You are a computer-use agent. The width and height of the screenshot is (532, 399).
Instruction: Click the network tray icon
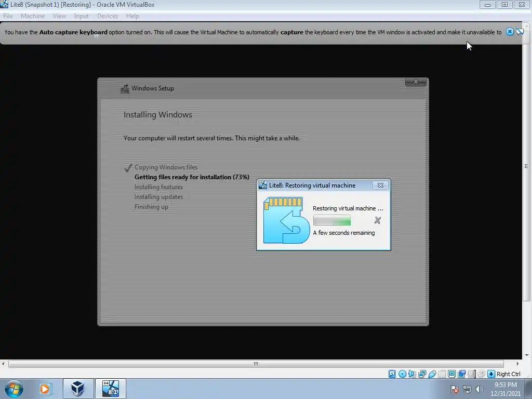pyautogui.click(x=467, y=390)
